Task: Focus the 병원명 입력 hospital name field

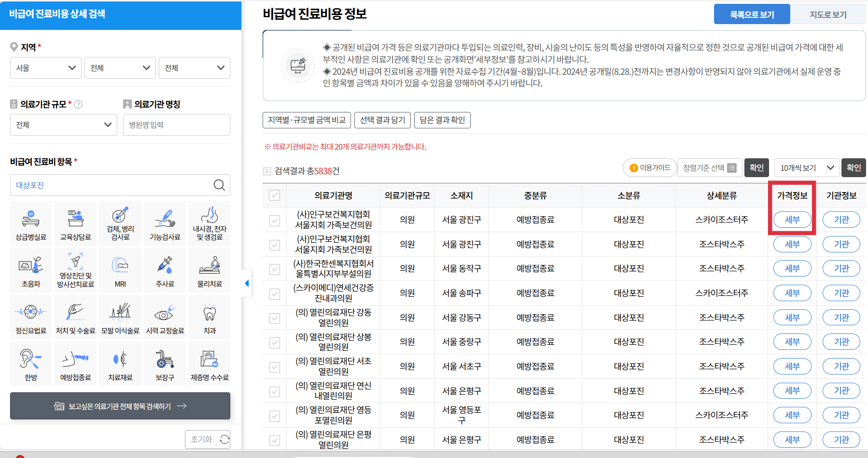Action: (x=177, y=125)
